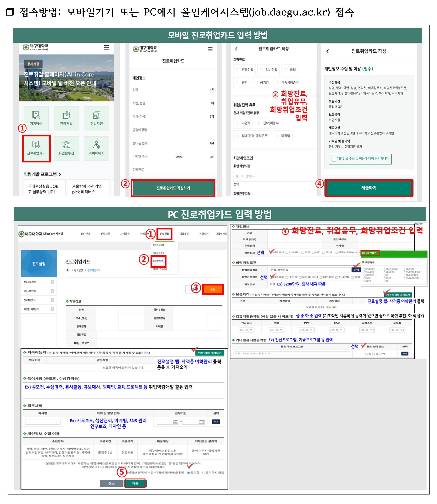Check 개인정보 수집 및 이용 동의 checkbox
437x504 pixels.
point(334,159)
